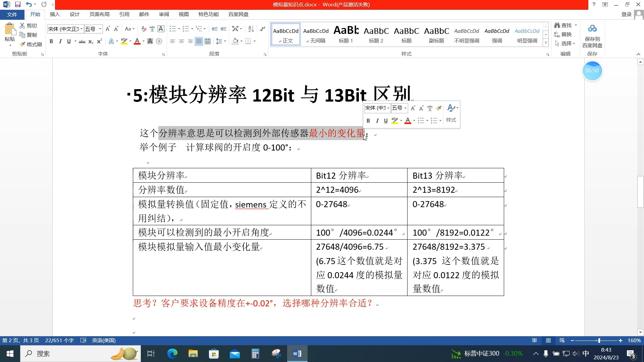Open the Find (查找) tool
This screenshot has width=644, height=362.
(565, 25)
